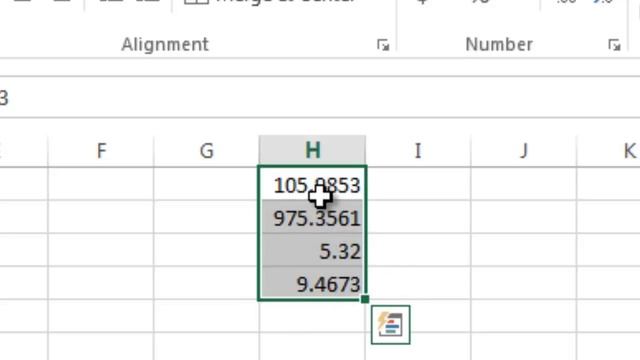Click the fill handle of the selection
Viewport: 640px width, 360px height.
pyautogui.click(x=365, y=299)
